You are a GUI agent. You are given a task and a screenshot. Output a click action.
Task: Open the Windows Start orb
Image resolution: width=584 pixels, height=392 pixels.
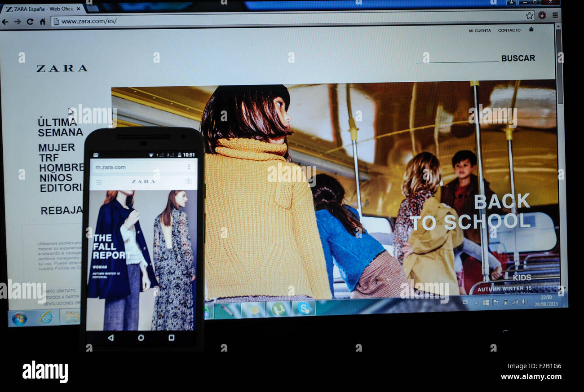pyautogui.click(x=19, y=319)
